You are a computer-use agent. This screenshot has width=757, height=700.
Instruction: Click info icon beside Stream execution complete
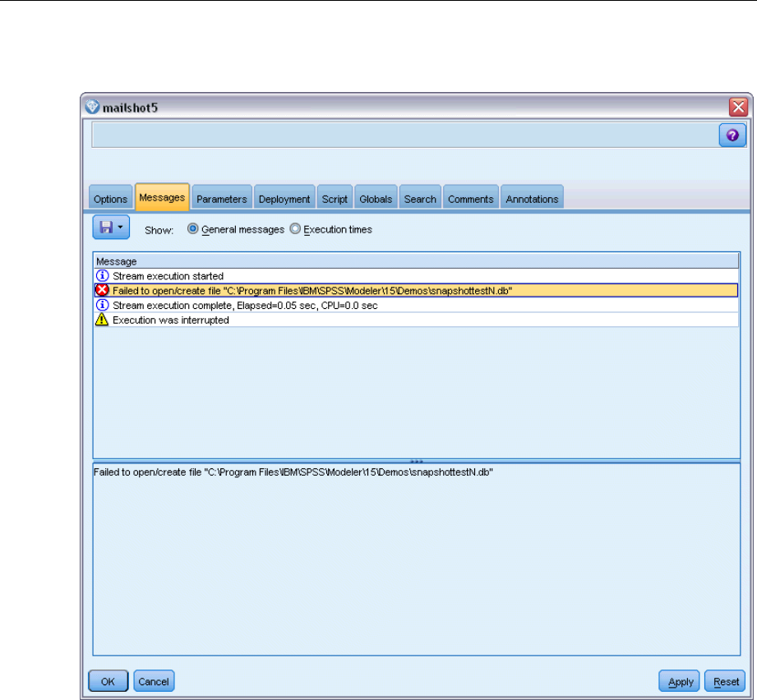[x=103, y=305]
